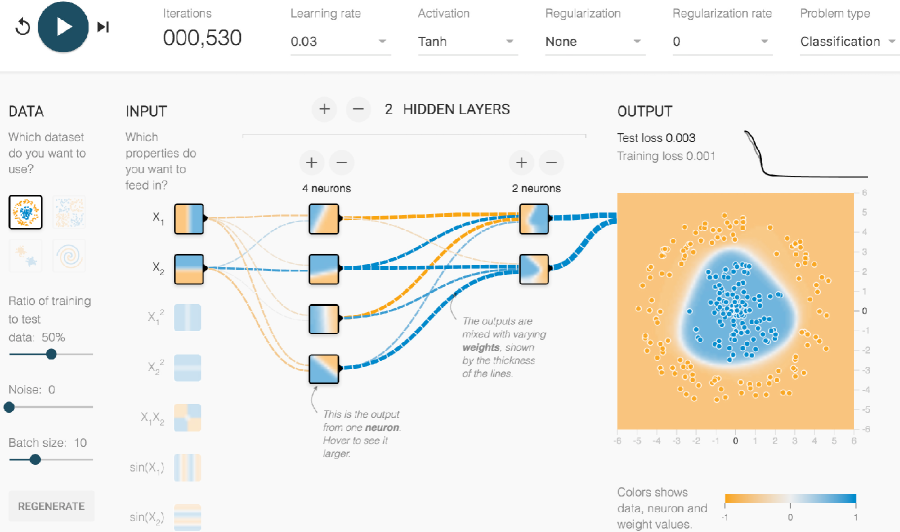Image resolution: width=900 pixels, height=532 pixels.
Task: Add a hidden layer with plus icon
Action: (x=323, y=109)
